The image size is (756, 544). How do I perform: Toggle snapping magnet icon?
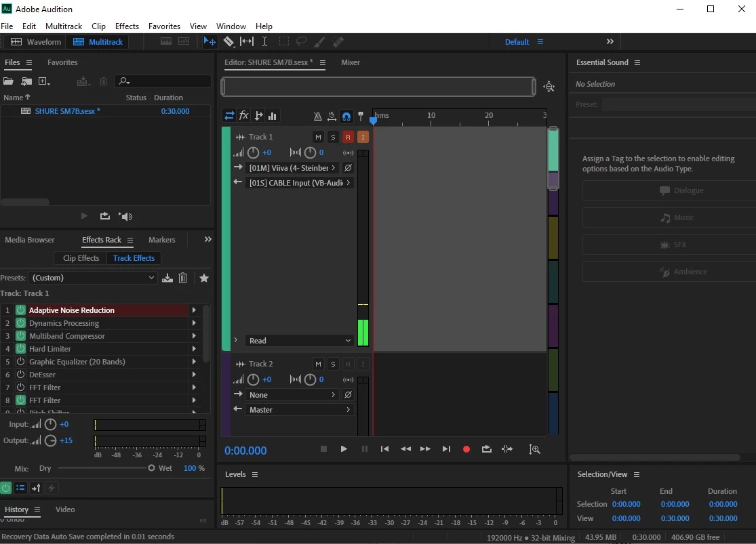(346, 116)
